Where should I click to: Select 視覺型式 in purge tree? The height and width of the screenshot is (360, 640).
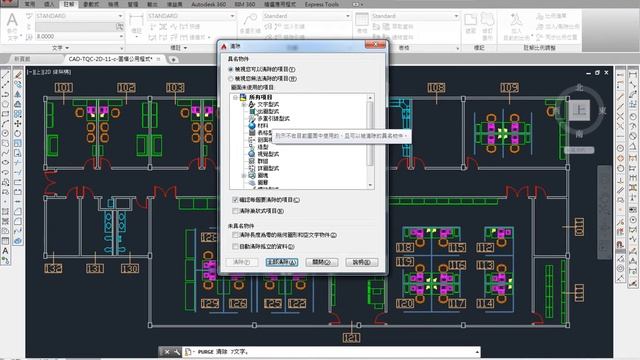268,154
